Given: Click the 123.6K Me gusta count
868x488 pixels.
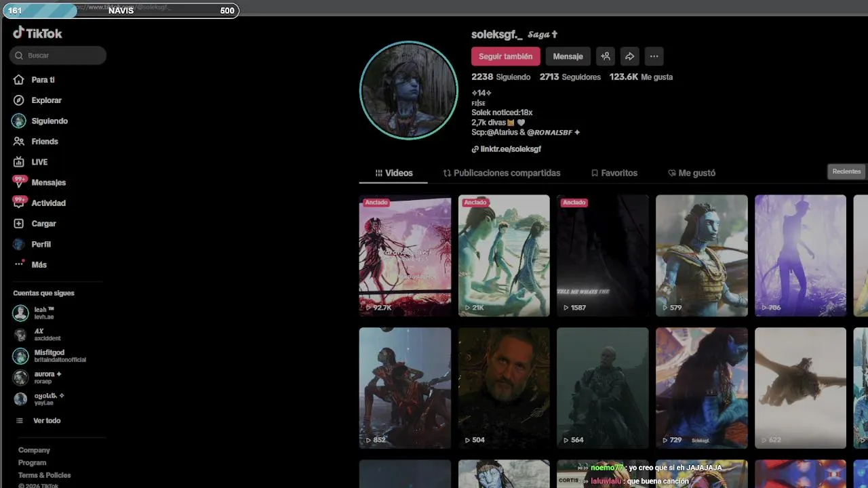Looking at the screenshot, I should 641,77.
